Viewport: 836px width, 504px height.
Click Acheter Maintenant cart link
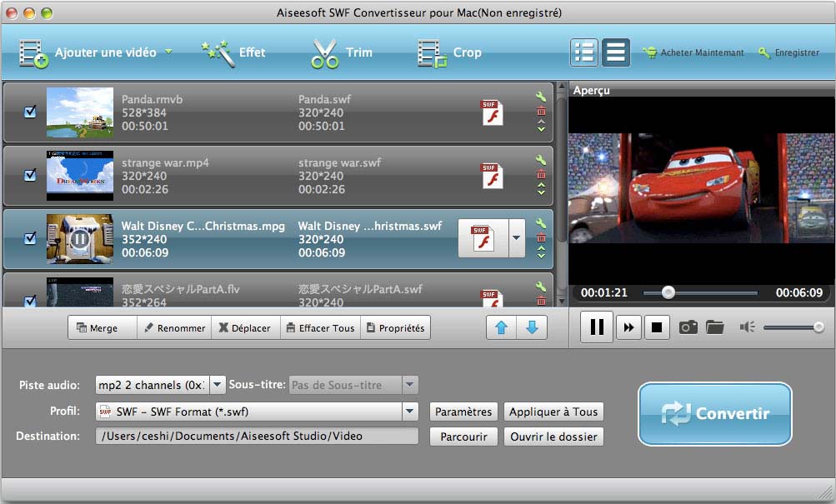coord(693,52)
